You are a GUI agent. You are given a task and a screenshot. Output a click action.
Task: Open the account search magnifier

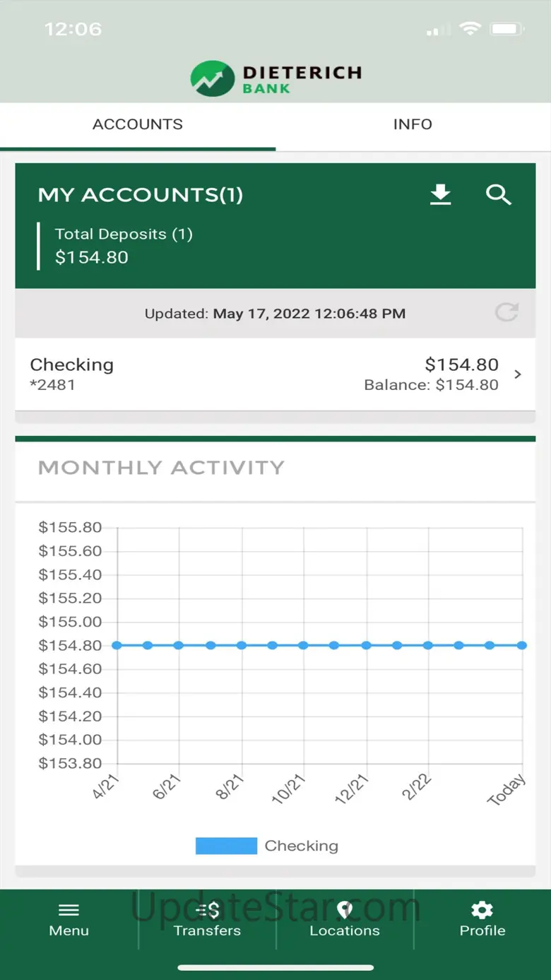tap(498, 194)
